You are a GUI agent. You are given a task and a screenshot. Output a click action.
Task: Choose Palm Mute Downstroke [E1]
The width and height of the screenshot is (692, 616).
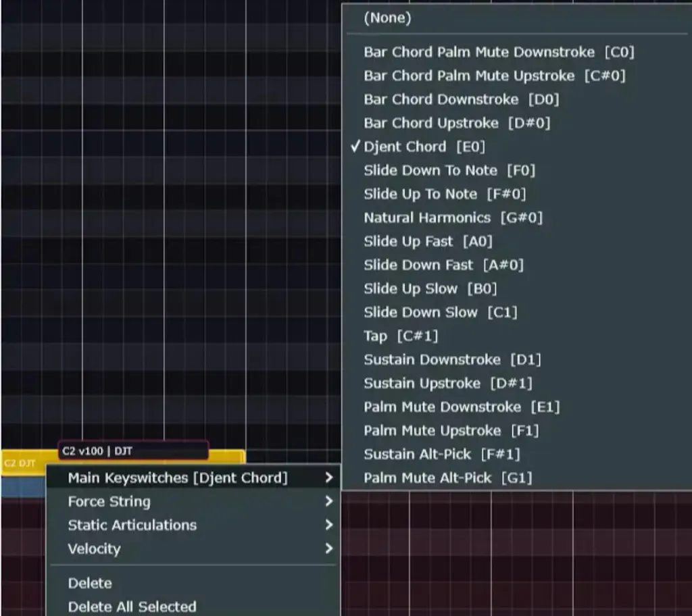point(462,407)
